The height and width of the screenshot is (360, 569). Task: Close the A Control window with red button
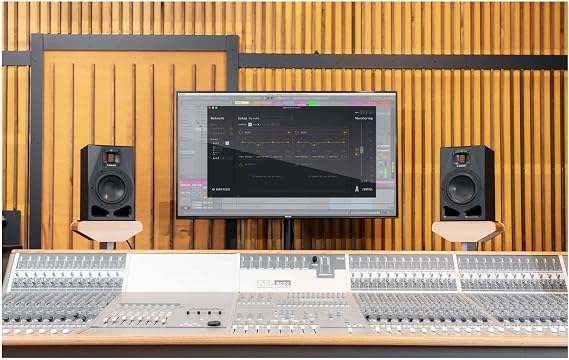pyautogui.click(x=210, y=108)
